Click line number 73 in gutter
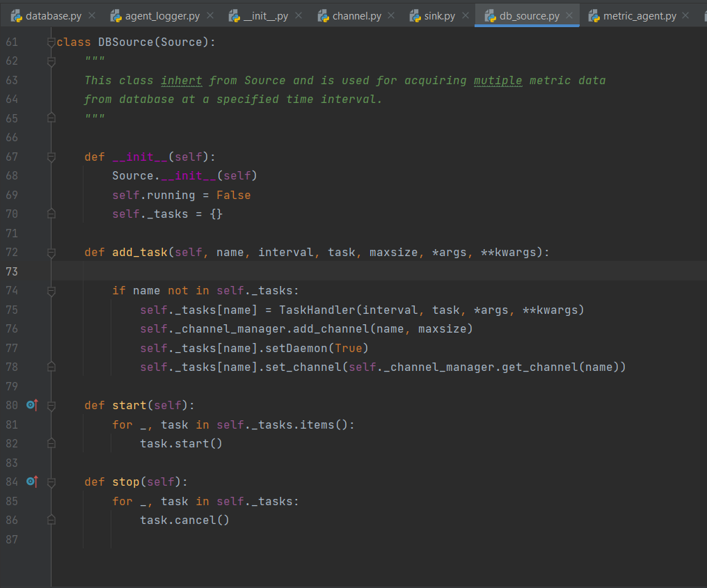707x588 pixels. tap(12, 271)
